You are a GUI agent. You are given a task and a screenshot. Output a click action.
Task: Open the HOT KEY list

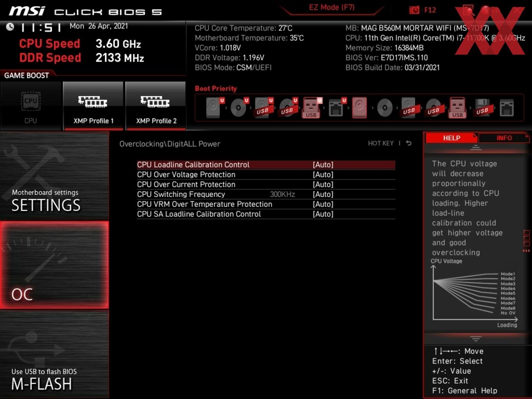[381, 143]
